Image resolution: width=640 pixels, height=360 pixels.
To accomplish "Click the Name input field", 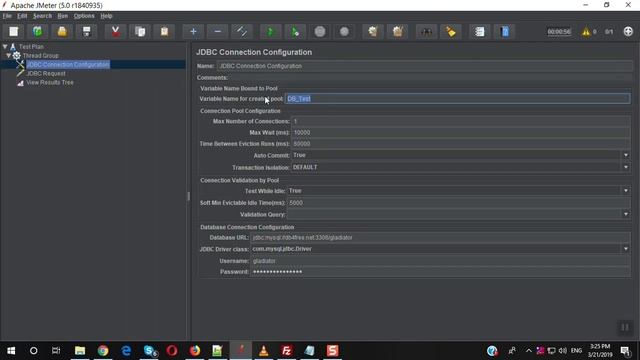I will (x=424, y=66).
